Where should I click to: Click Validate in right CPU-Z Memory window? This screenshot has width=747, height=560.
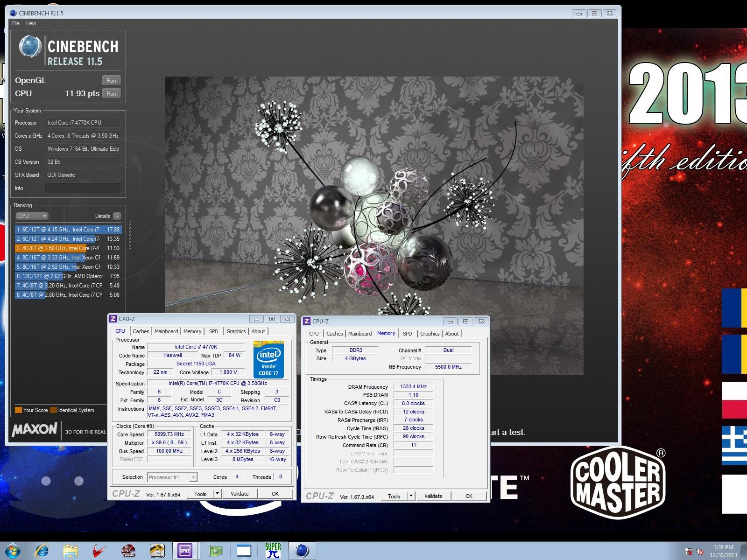click(x=433, y=496)
